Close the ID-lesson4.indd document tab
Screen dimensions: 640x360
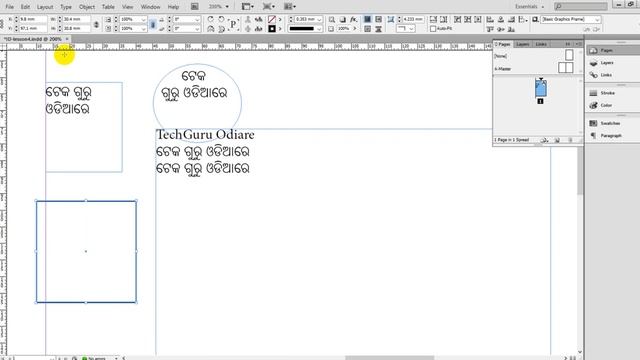[67, 39]
